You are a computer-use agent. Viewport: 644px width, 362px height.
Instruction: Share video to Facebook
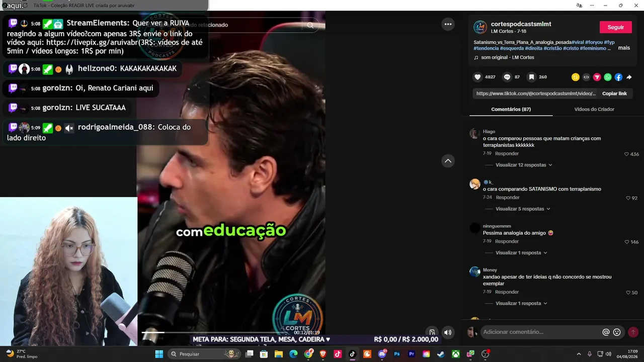(x=618, y=77)
